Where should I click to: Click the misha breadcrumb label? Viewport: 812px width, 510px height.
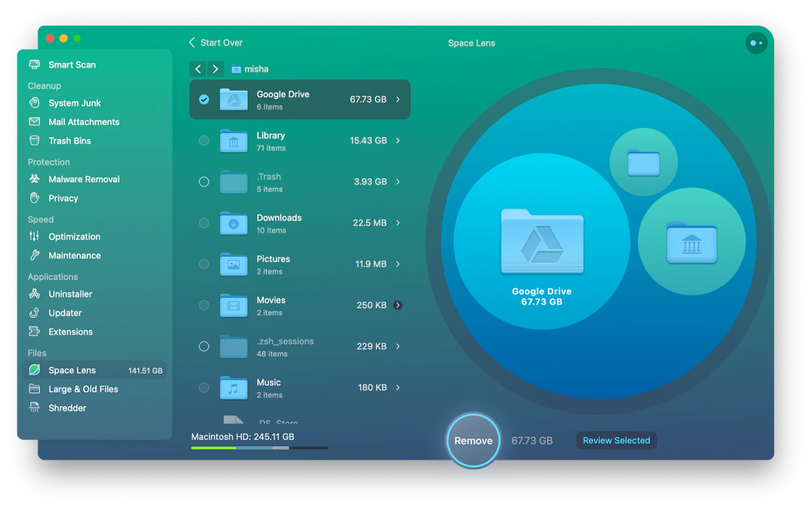(257, 69)
